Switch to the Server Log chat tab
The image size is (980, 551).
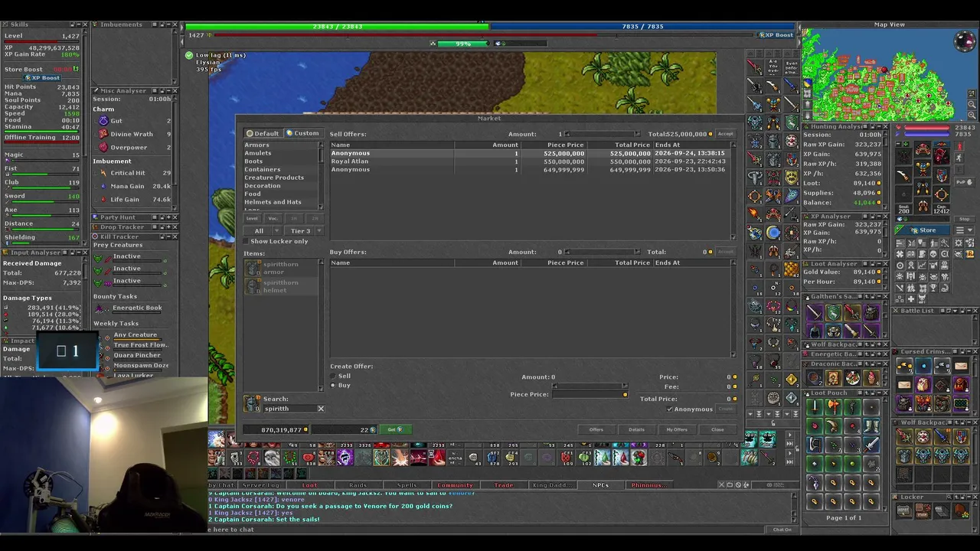[260, 485]
